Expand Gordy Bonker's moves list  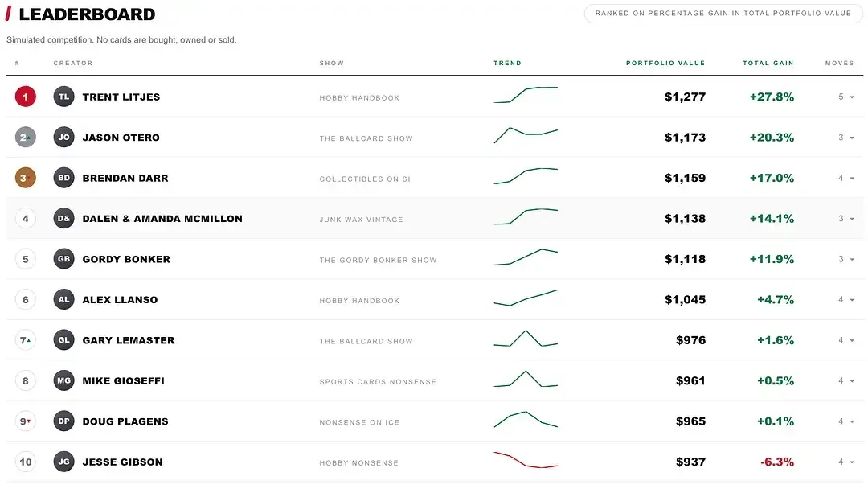[846, 259]
